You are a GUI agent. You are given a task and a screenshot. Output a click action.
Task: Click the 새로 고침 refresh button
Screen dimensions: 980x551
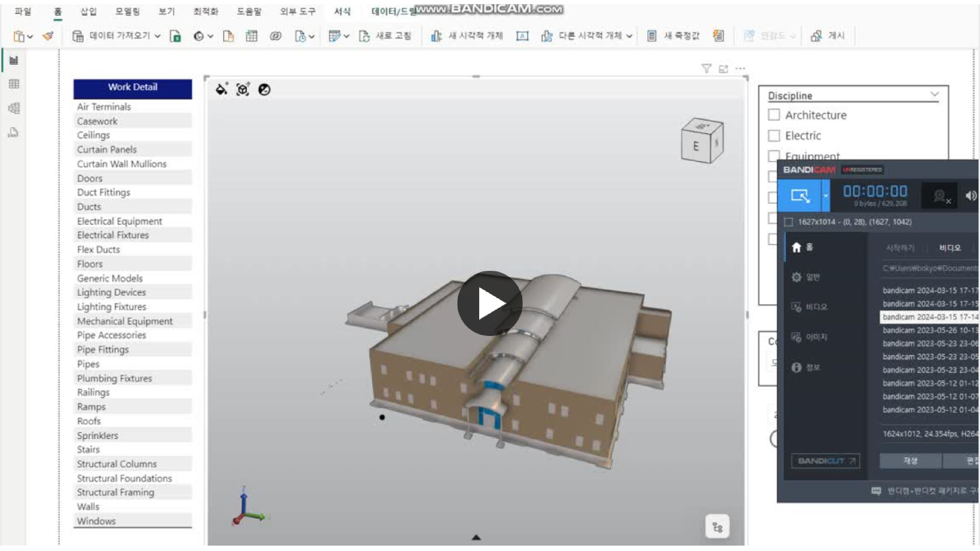point(386,36)
